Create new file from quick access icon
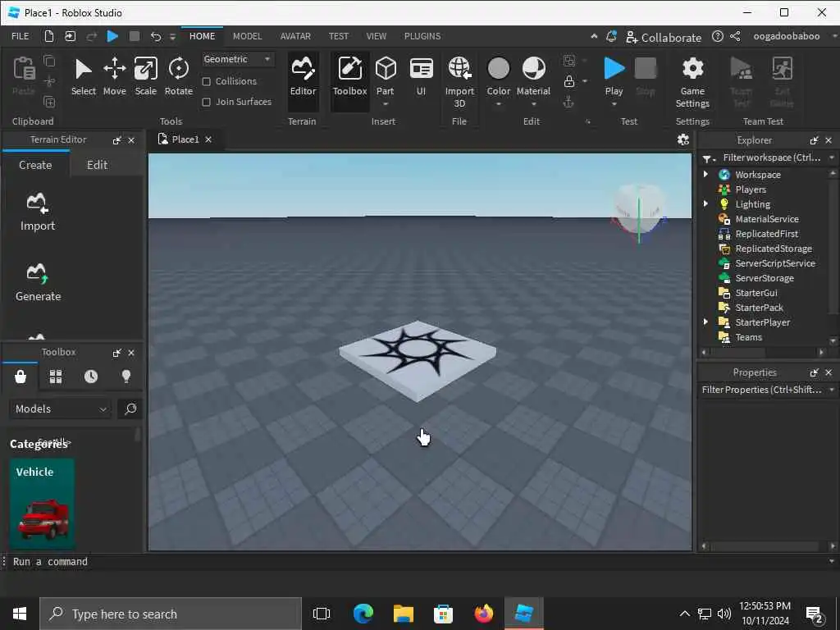The image size is (840, 630). pos(48,36)
